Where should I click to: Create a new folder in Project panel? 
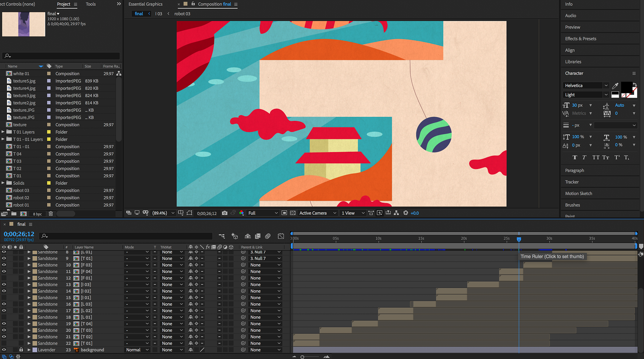14,214
